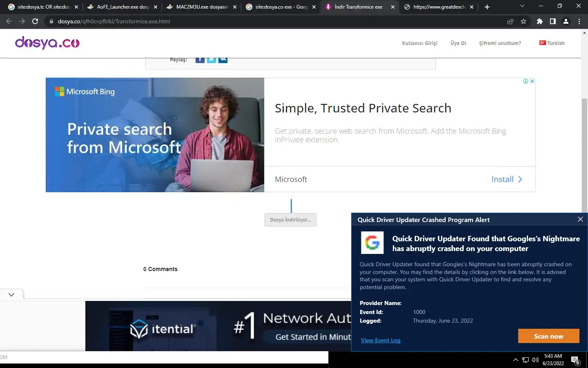
Task: Share the file on VK
Action: point(223,60)
